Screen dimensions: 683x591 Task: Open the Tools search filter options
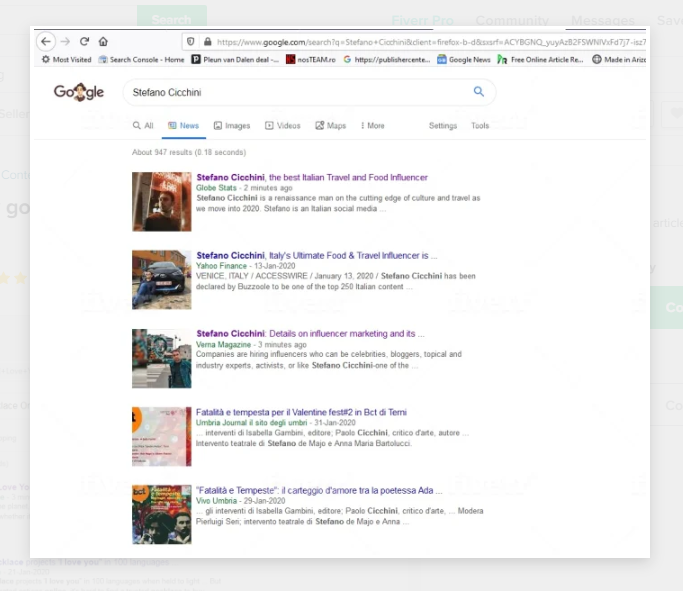point(480,126)
